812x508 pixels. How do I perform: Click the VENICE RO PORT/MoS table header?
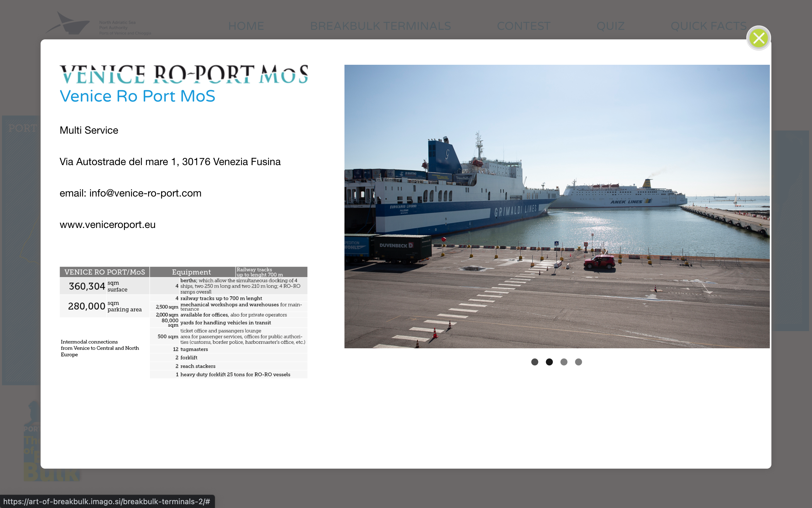coord(104,272)
